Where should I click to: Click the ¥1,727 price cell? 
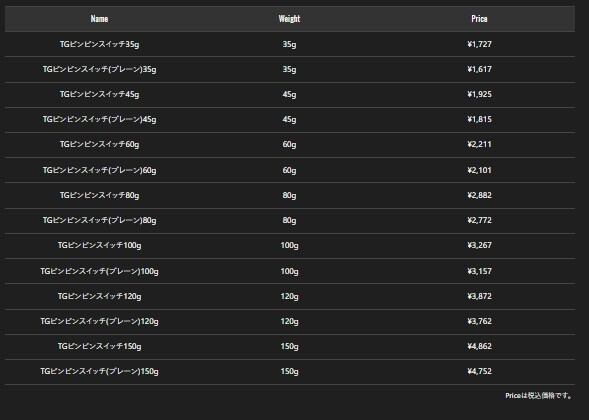(x=479, y=44)
